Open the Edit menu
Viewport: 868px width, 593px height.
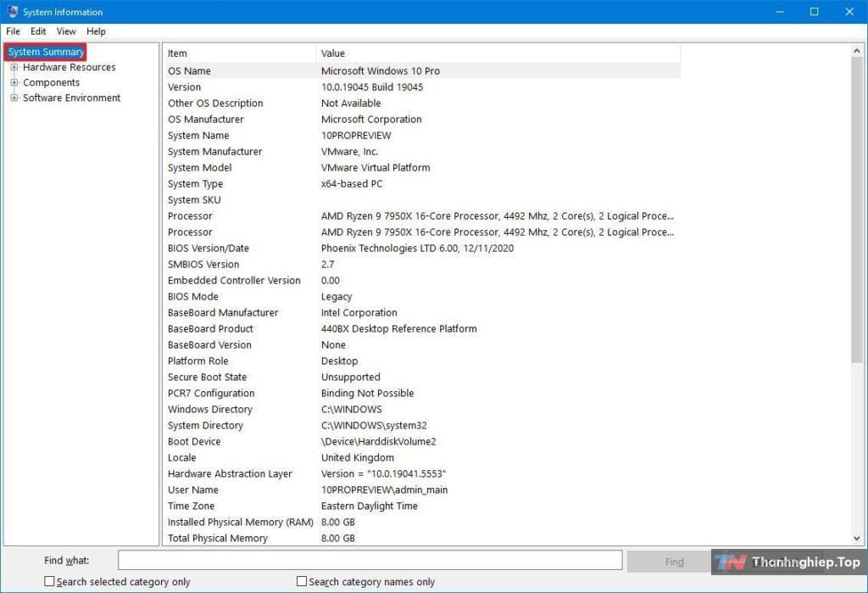[38, 31]
